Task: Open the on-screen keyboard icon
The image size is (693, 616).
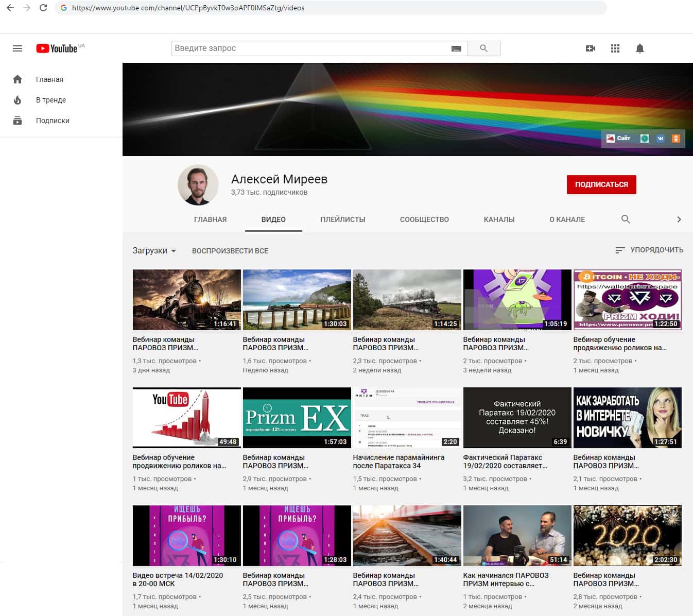Action: tap(456, 48)
